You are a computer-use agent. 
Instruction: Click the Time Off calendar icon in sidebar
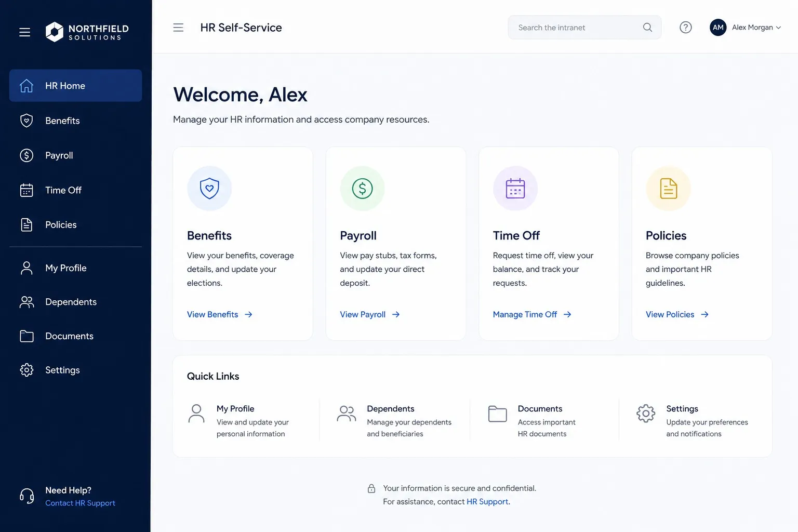pos(26,190)
